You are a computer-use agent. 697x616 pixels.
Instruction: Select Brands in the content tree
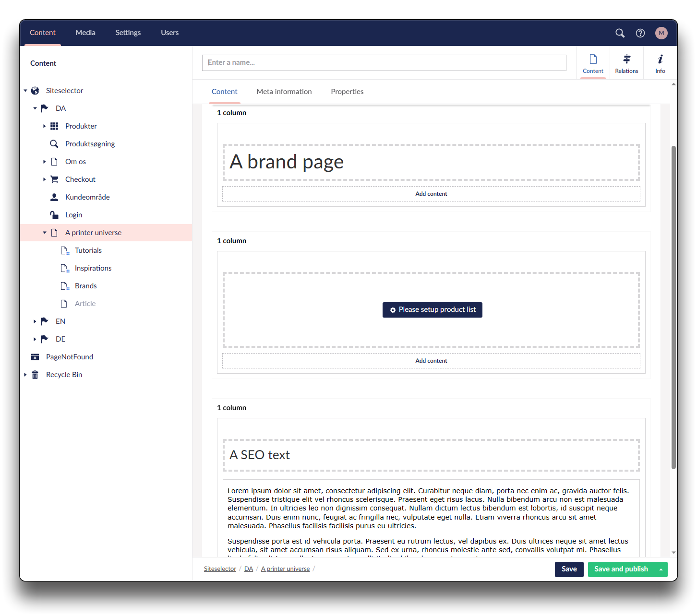85,286
